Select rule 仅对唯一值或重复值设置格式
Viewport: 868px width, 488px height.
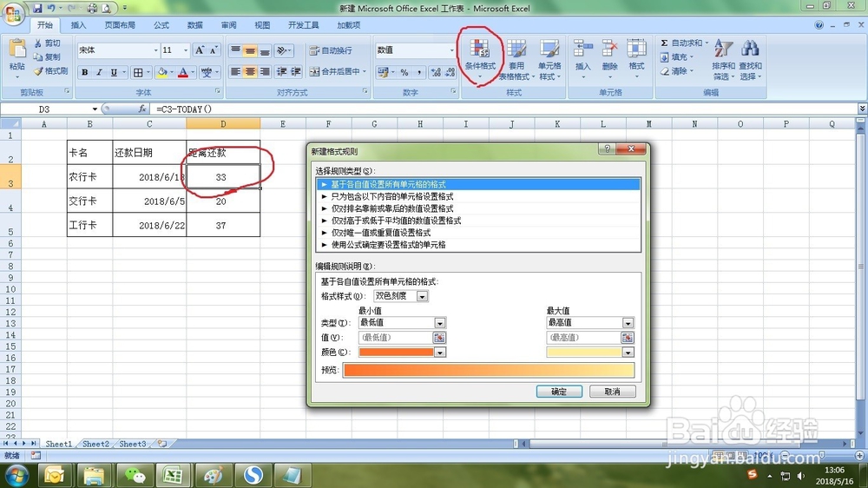click(x=479, y=233)
